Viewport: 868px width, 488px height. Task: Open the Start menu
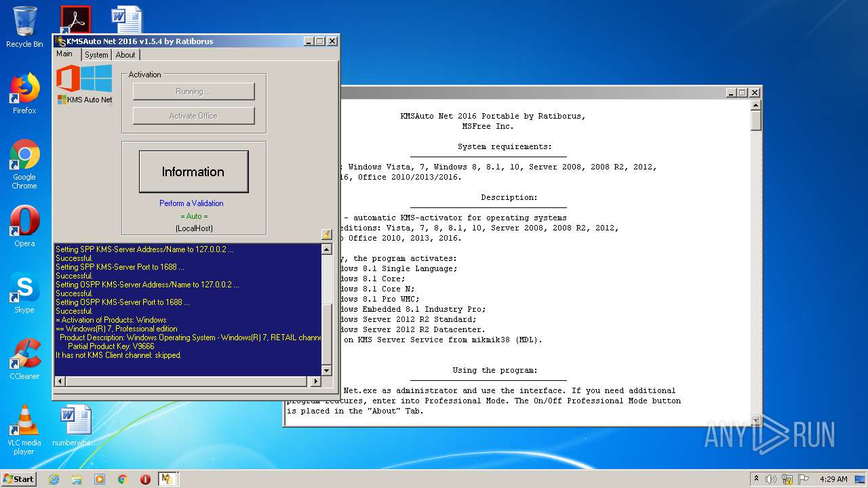(x=18, y=479)
